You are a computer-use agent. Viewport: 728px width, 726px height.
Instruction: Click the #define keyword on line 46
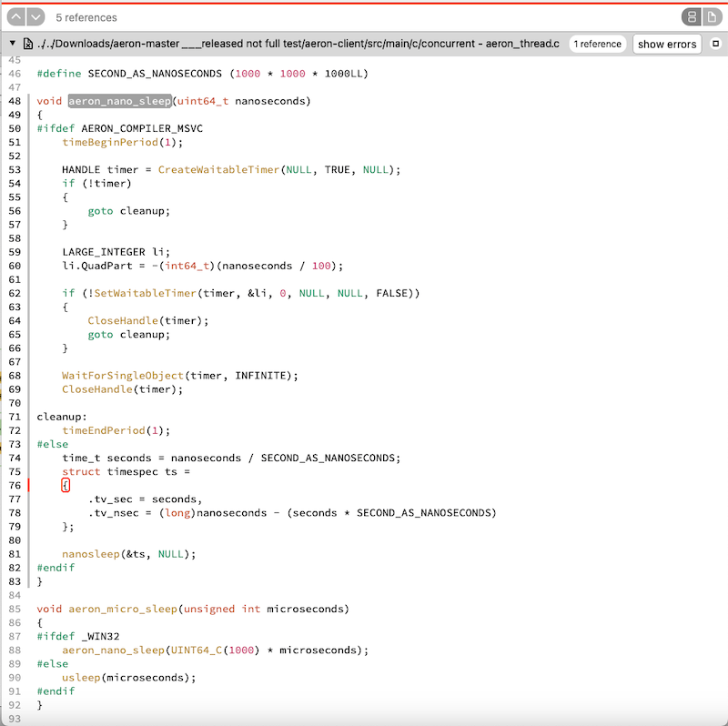tap(59, 74)
